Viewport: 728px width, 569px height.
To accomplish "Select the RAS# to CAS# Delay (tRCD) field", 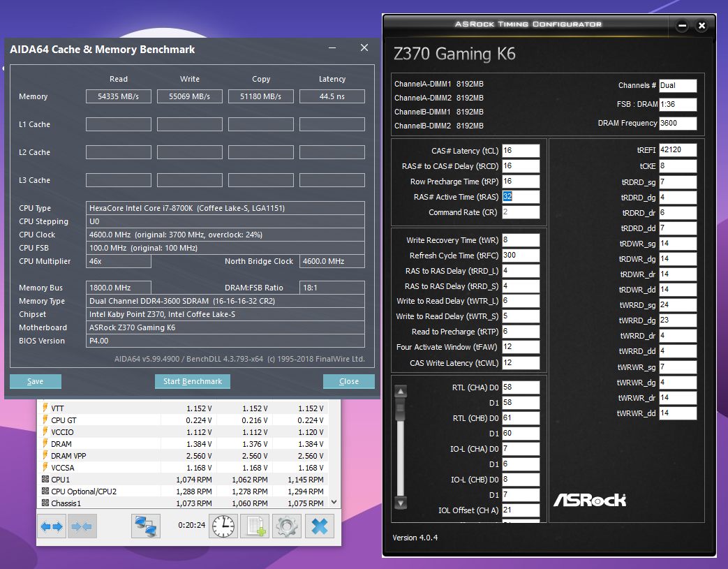I will pyautogui.click(x=521, y=166).
